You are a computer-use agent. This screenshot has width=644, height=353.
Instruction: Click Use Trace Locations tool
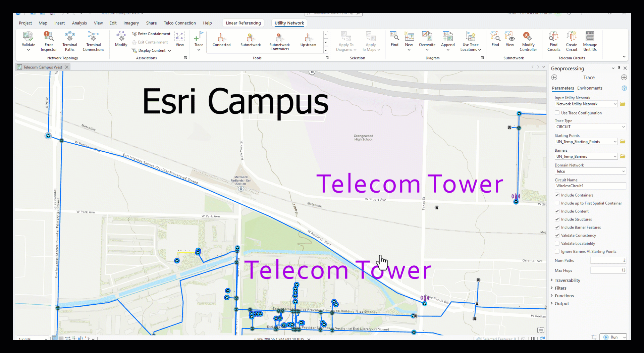point(471,41)
